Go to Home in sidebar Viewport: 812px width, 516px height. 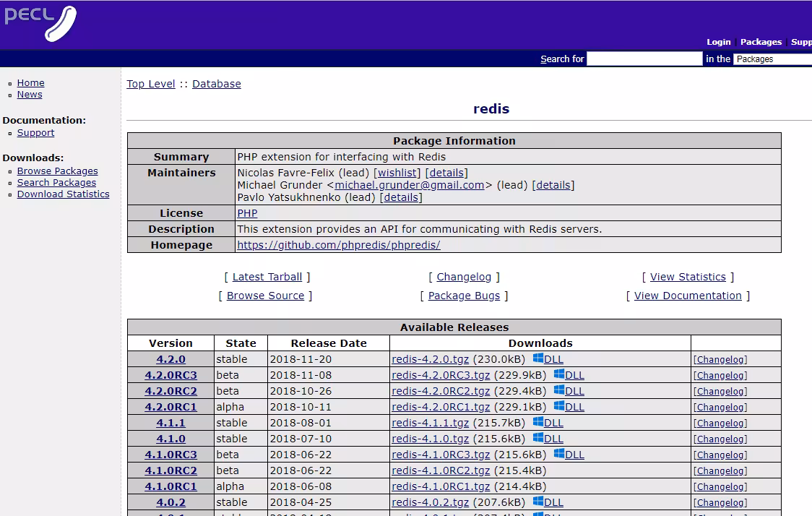click(x=30, y=83)
